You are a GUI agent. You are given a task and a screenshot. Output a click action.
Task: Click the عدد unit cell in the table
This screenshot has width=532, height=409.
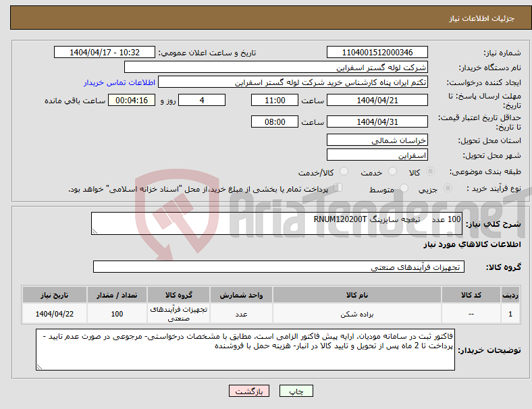241,314
